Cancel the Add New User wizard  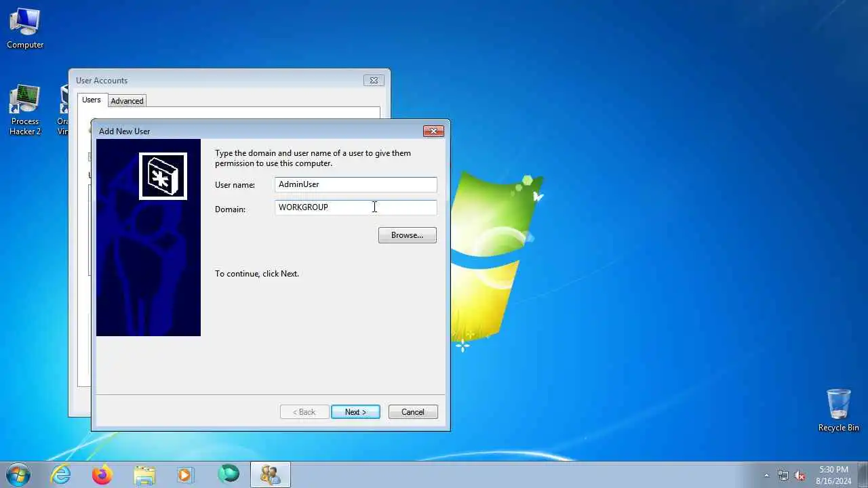(x=413, y=412)
